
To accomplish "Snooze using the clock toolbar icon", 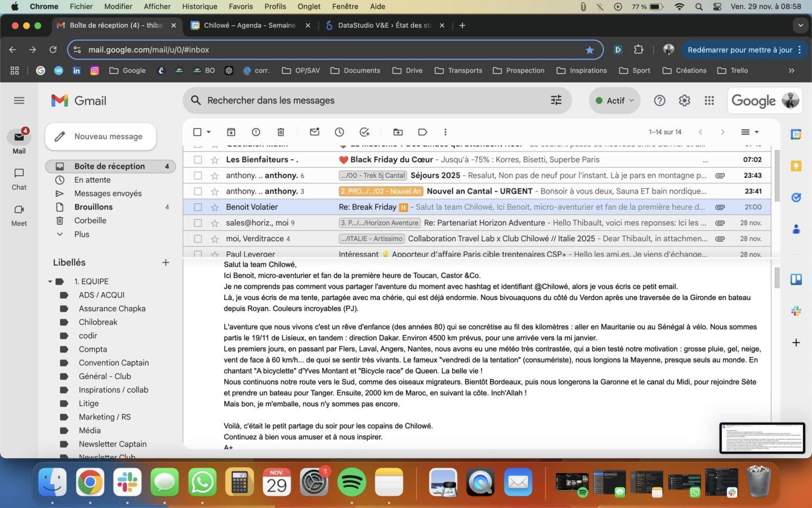I will point(339,132).
